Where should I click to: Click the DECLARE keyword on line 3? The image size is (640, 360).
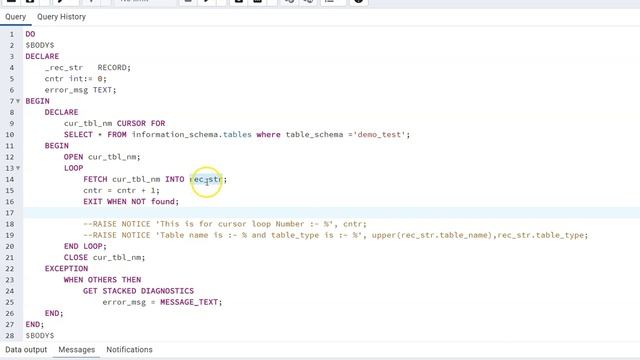42,56
